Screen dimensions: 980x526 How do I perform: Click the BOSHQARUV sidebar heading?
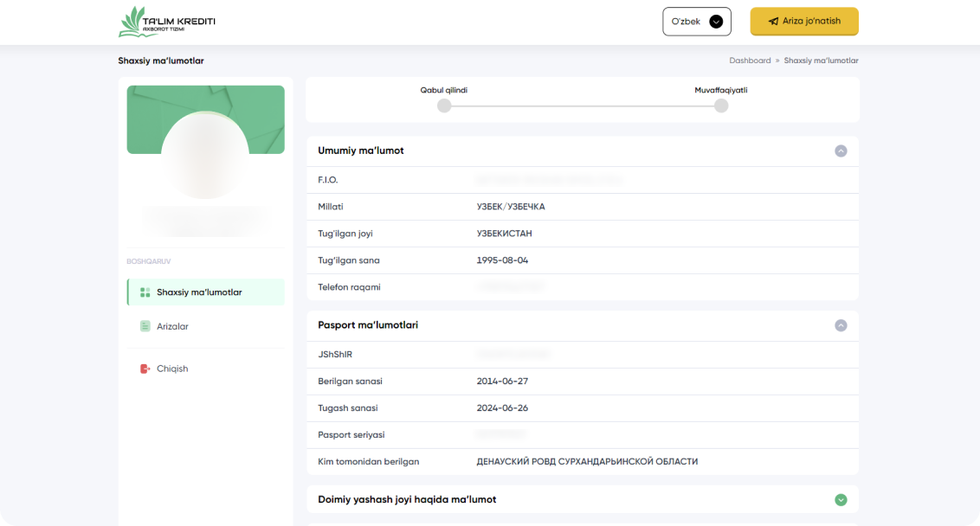(x=149, y=262)
